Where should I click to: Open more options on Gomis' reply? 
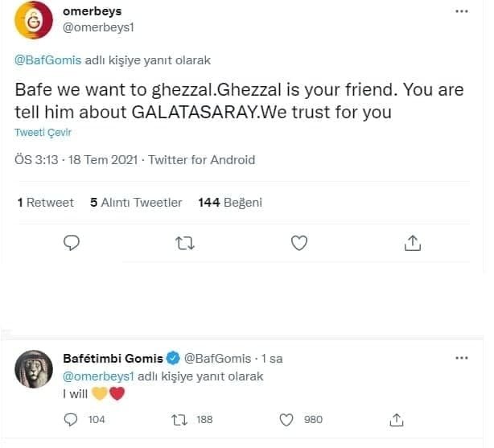click(461, 357)
